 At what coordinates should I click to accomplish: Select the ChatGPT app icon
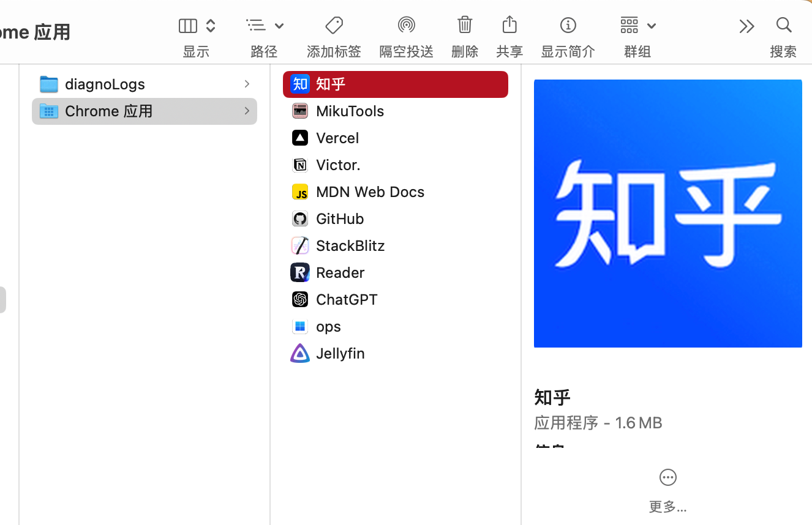(x=300, y=299)
